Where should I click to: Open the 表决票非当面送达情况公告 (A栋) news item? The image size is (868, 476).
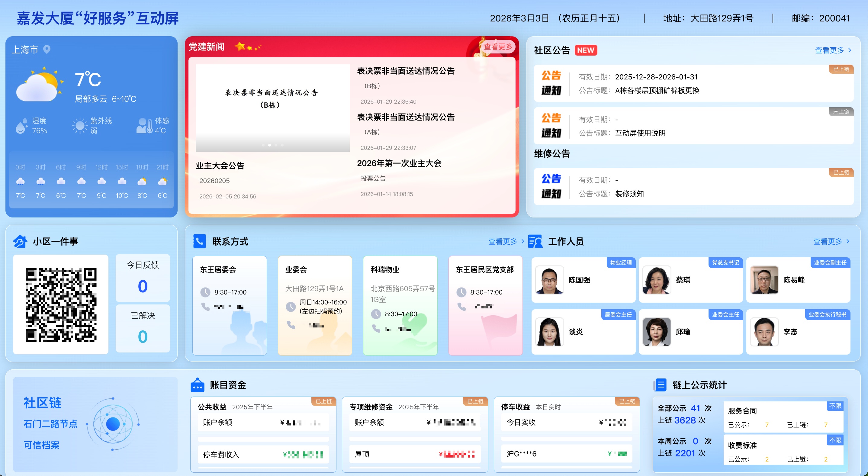(x=406, y=117)
